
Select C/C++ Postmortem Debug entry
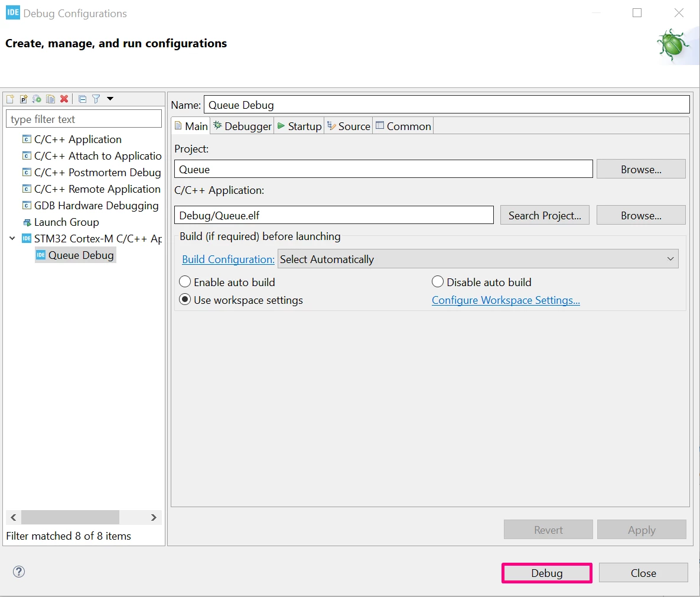97,173
